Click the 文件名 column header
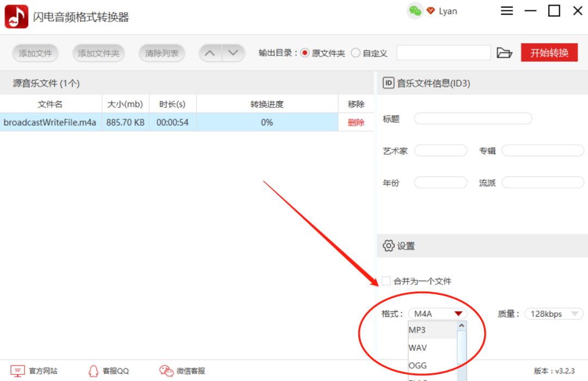Image resolution: width=588 pixels, height=381 pixels. point(50,104)
